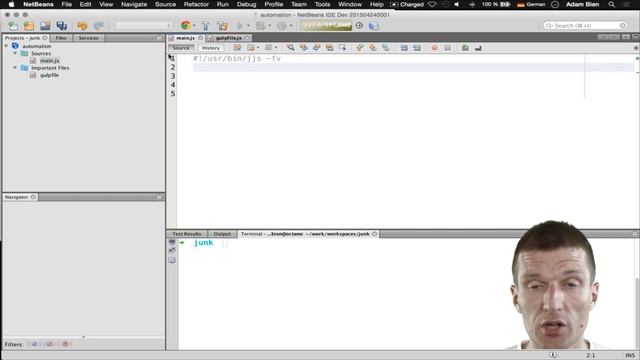
Task: Click the Last Edit editor toolbar icon
Action: (238, 48)
